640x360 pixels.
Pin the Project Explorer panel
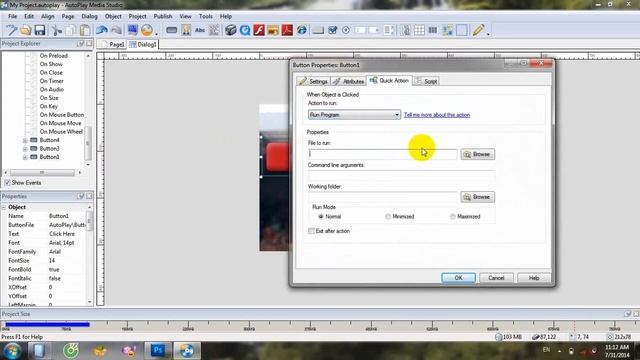pyautogui.click(x=81, y=43)
